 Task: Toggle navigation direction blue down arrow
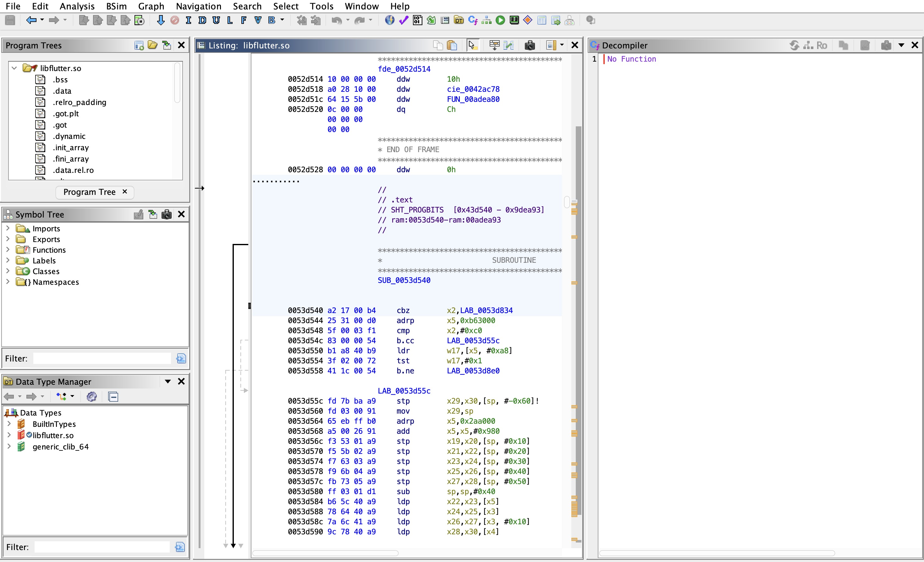pyautogui.click(x=161, y=20)
